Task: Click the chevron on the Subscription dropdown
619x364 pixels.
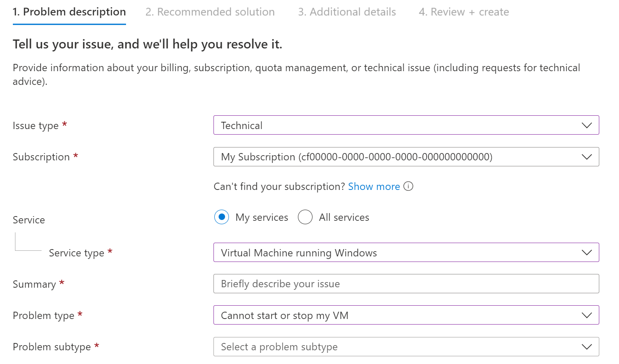Action: tap(587, 156)
